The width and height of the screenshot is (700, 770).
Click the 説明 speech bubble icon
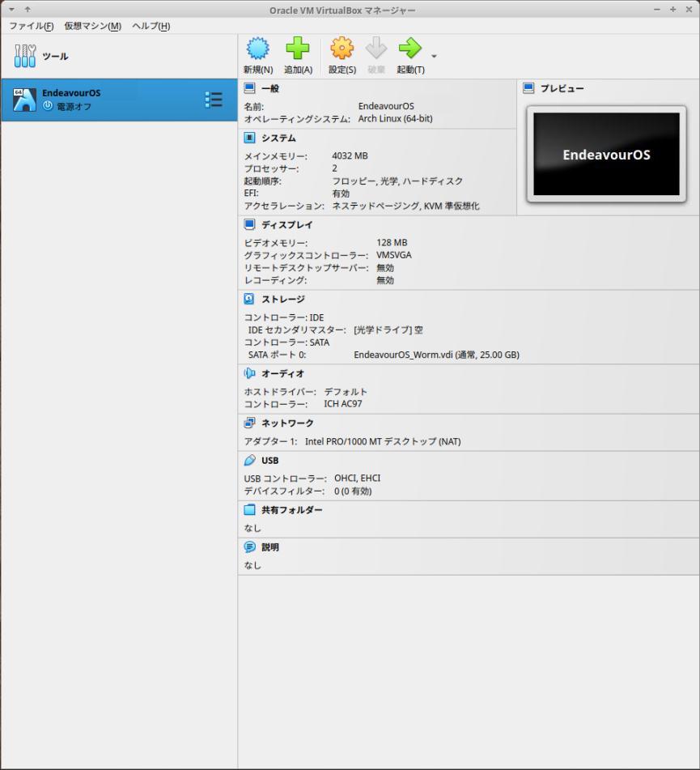point(249,547)
